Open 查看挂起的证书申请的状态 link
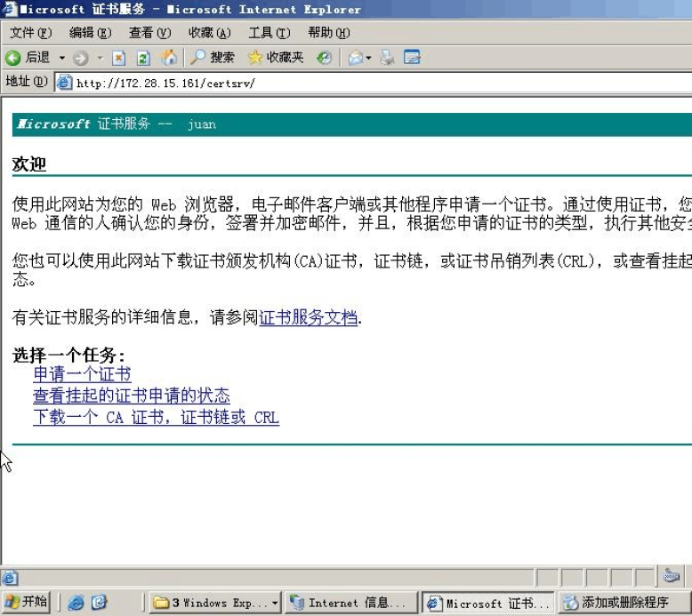The width and height of the screenshot is (692, 616). [x=132, y=396]
